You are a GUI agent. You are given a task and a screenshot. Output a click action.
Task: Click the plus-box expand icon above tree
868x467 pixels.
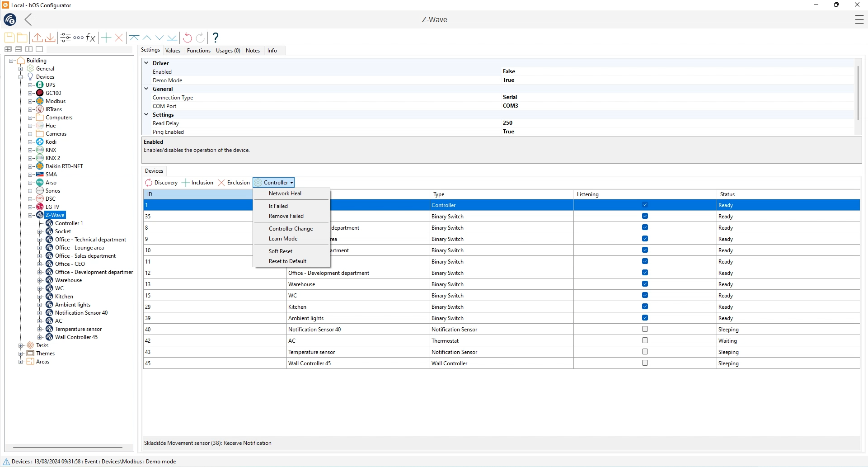point(29,49)
